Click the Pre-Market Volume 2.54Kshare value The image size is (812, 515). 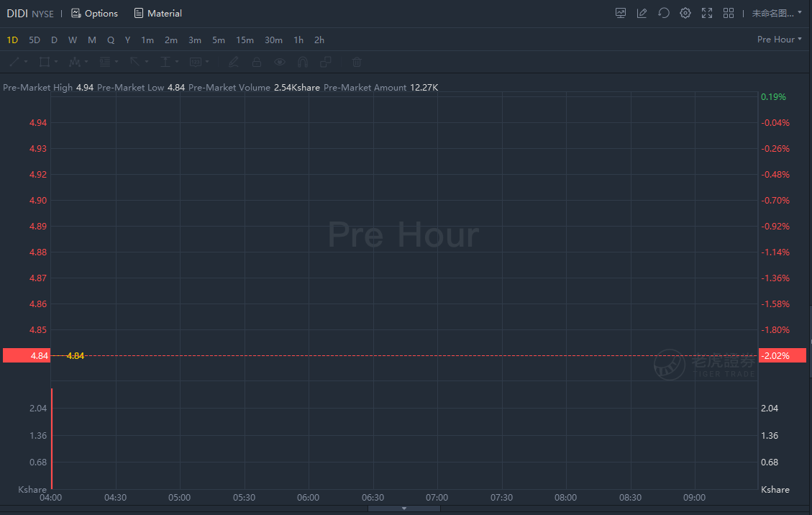(297, 88)
